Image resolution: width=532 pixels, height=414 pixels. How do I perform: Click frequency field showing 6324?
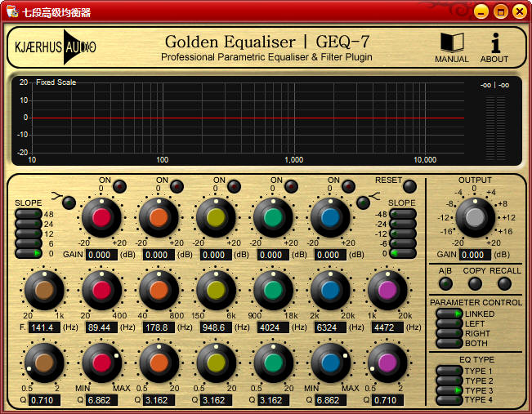(x=330, y=327)
